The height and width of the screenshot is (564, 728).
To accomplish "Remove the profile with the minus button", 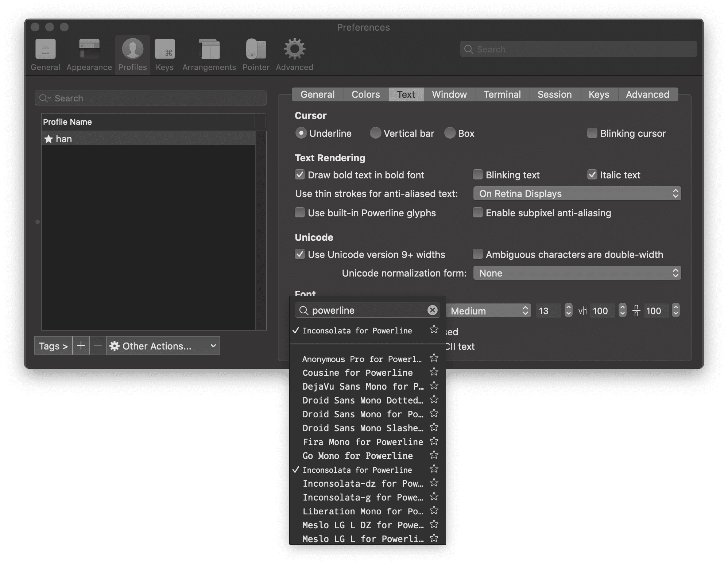I will [x=97, y=345].
